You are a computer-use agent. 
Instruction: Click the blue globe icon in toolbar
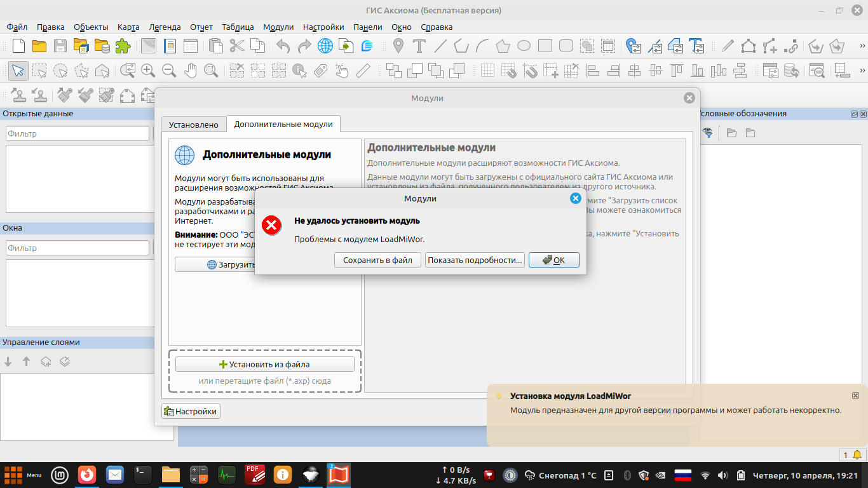325,46
